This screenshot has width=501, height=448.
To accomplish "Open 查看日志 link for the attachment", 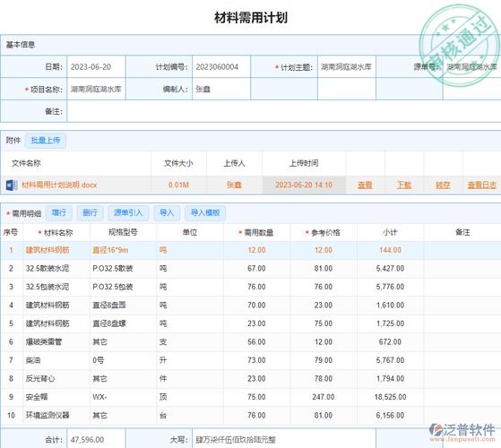I will click(482, 185).
